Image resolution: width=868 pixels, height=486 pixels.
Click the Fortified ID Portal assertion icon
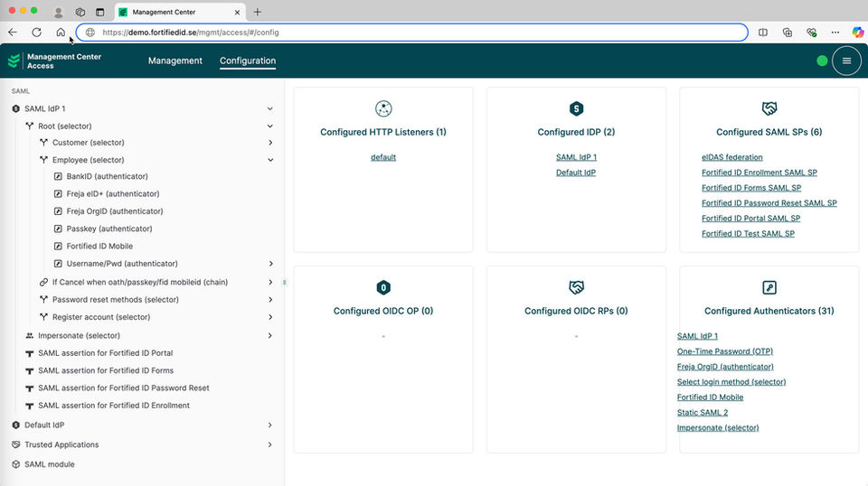[x=29, y=353]
